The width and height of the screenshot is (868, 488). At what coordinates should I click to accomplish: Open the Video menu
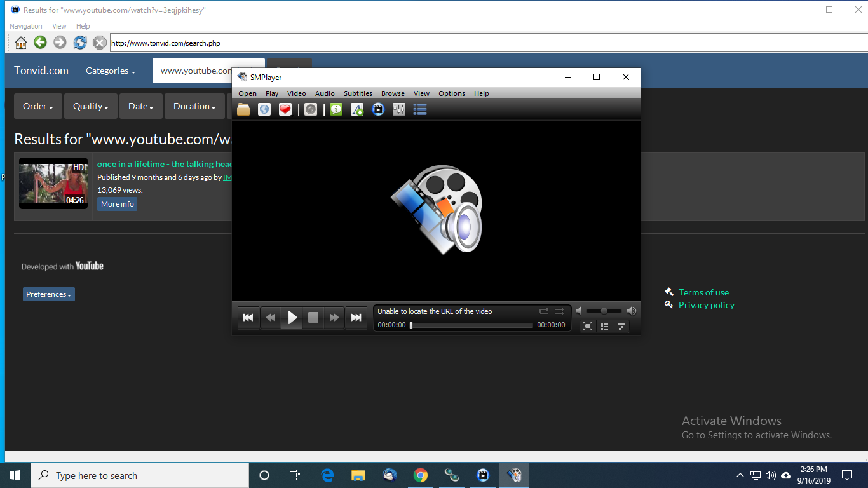296,93
